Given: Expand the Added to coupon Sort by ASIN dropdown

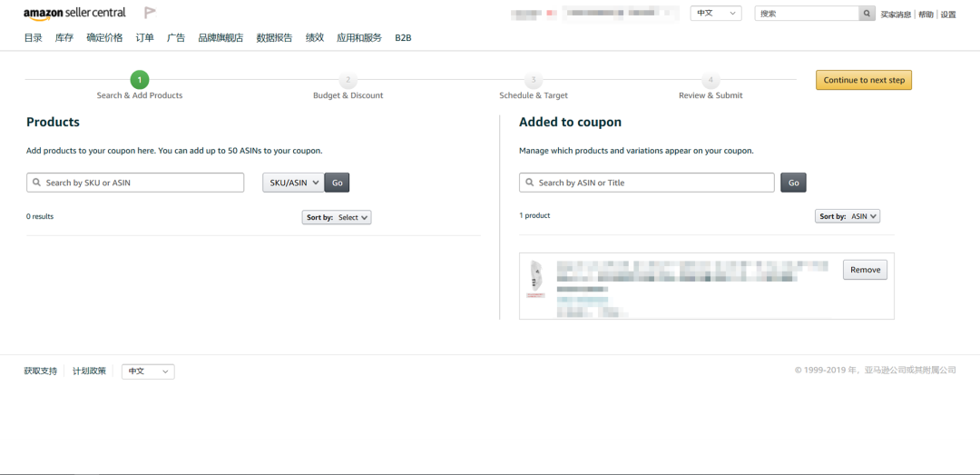Looking at the screenshot, I should point(848,217).
